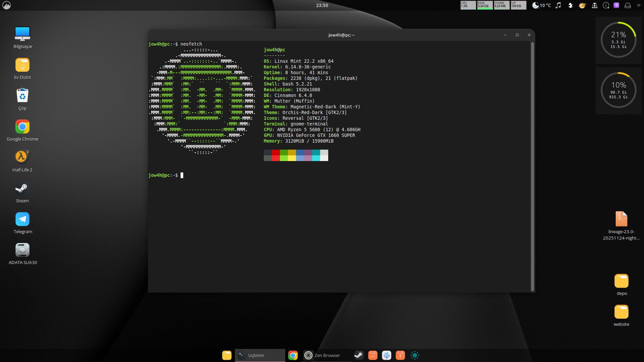The width and height of the screenshot is (644, 362).
Task: Click the pufferfish tray icon
Action: pos(582,5)
